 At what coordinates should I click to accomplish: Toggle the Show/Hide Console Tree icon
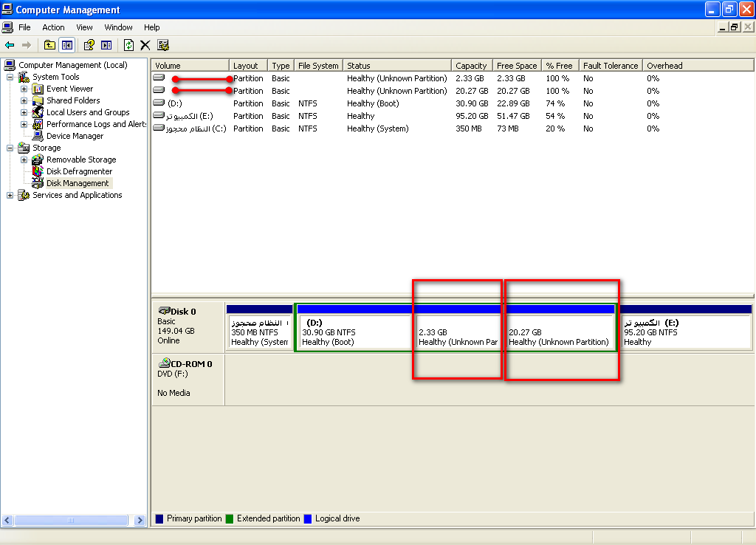(x=67, y=45)
